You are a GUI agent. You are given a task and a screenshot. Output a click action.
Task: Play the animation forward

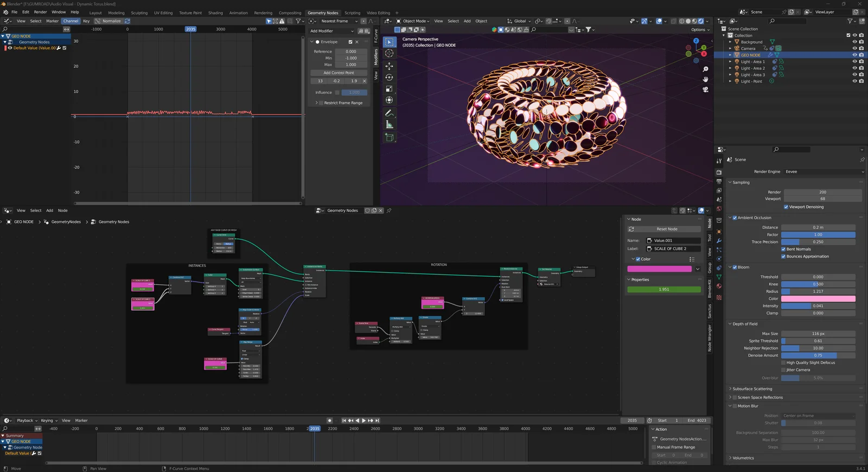click(363, 420)
